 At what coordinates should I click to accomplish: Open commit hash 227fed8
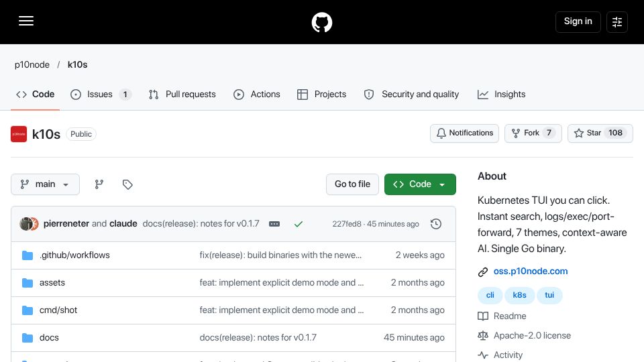347,224
